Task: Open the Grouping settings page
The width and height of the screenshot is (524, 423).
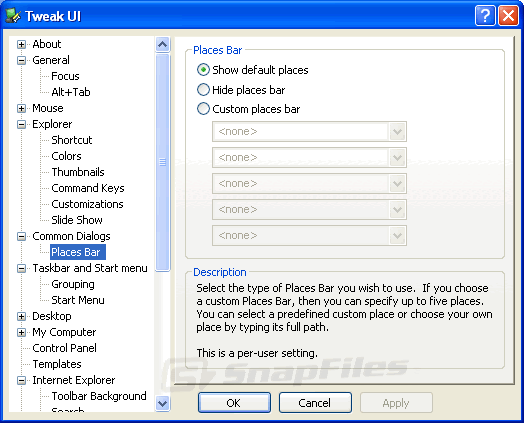Action: click(73, 284)
